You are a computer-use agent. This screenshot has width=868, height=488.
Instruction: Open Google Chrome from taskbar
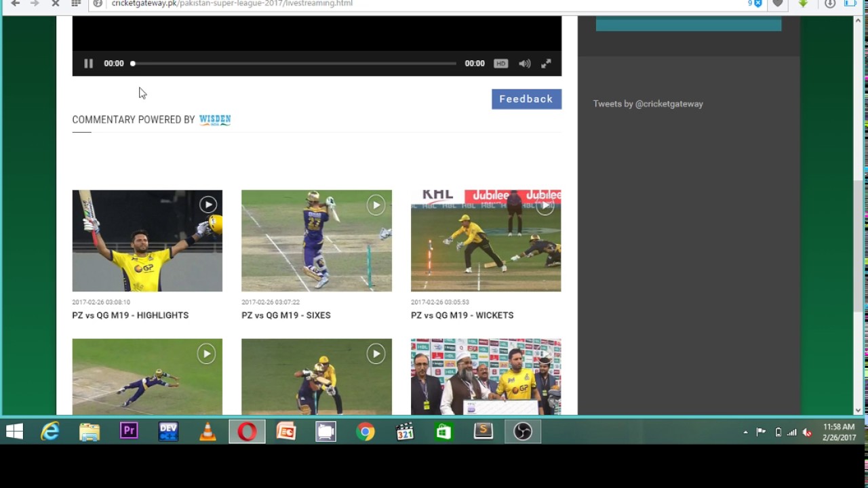pyautogui.click(x=366, y=432)
